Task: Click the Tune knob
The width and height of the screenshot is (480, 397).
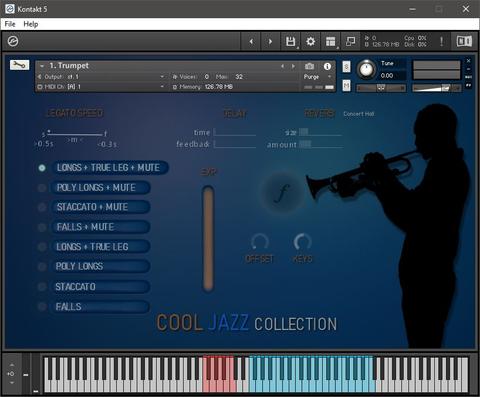Action: (366, 69)
